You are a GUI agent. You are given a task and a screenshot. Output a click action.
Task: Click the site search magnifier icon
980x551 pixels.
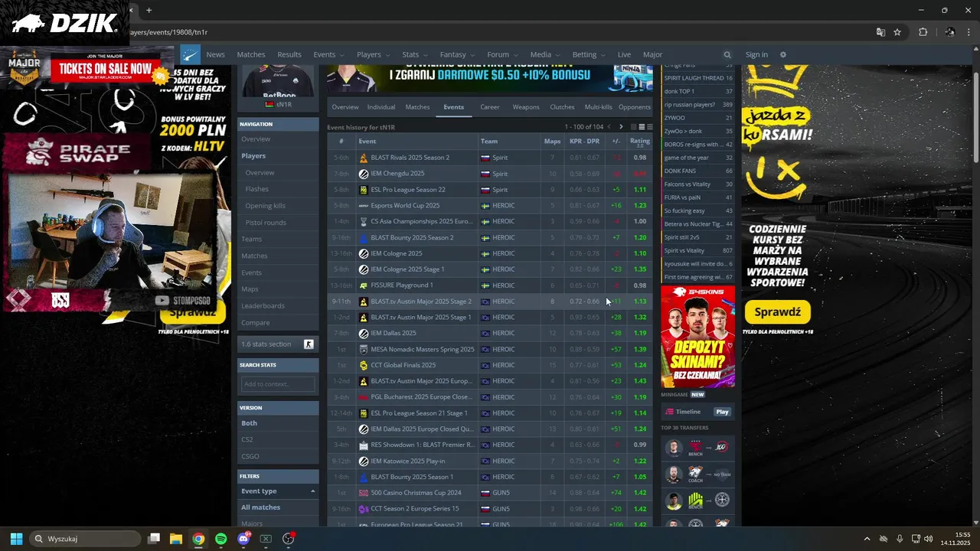coord(727,55)
